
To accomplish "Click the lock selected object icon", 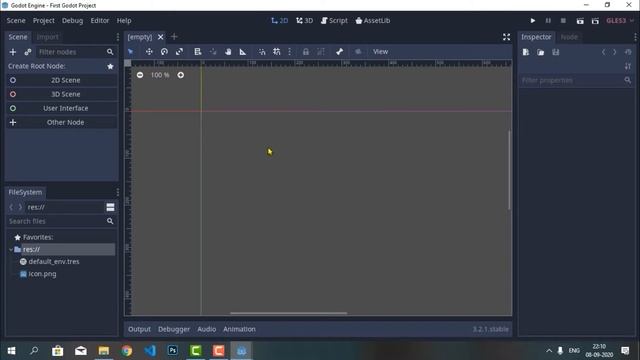I will pyautogui.click(x=306, y=52).
